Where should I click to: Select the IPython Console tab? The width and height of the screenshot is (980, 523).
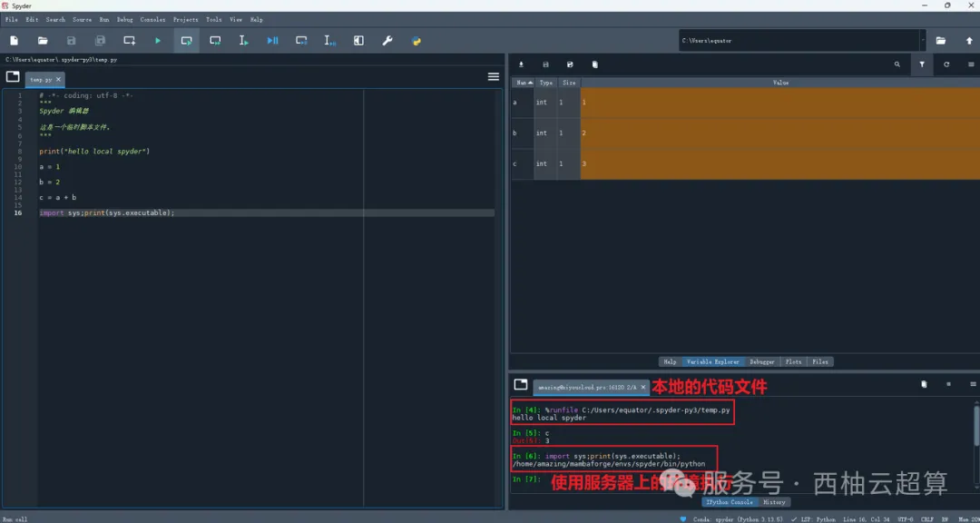[x=730, y=502]
